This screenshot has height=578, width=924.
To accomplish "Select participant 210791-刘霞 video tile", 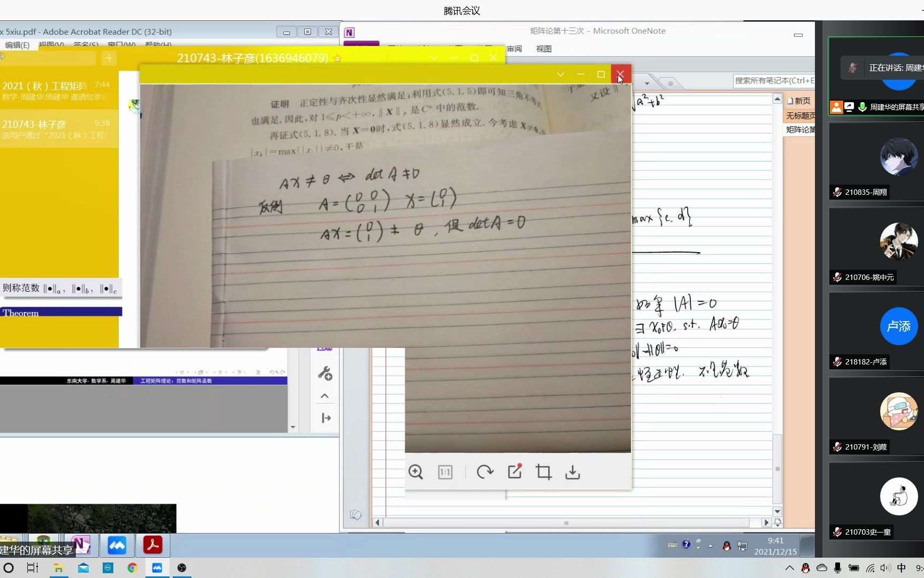I will (876, 416).
